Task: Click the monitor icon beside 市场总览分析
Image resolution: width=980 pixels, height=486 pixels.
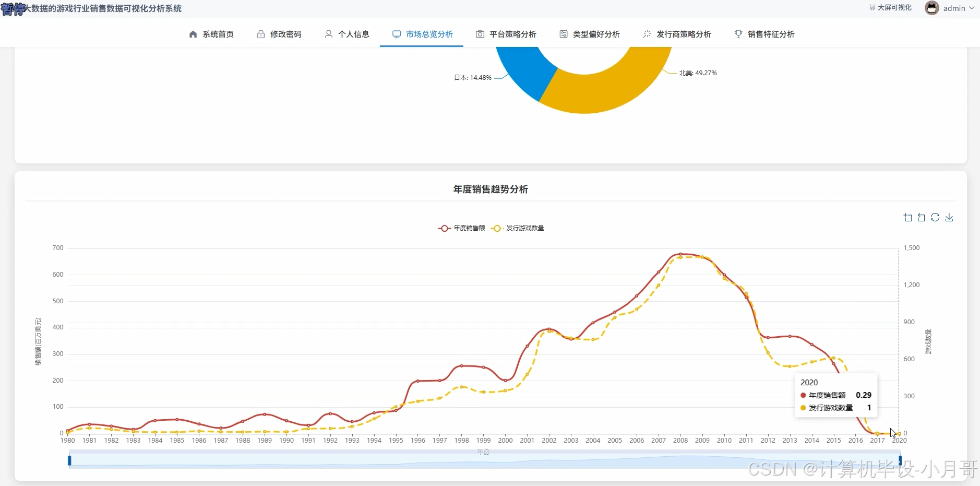Action: click(x=397, y=34)
